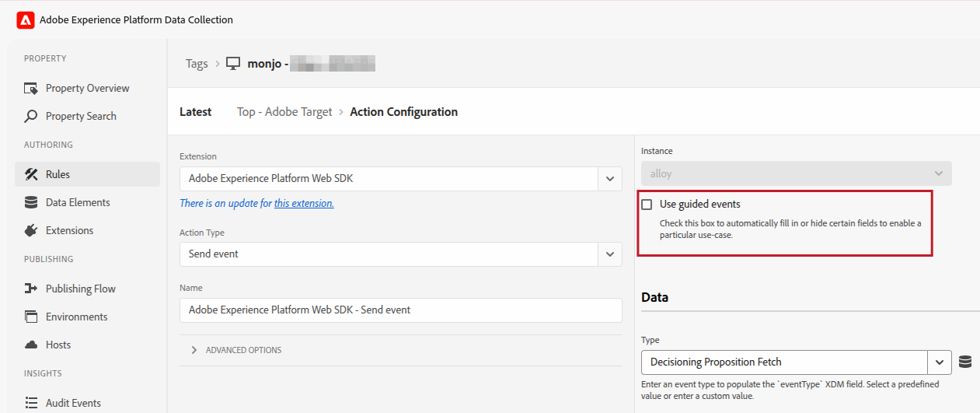This screenshot has width=980, height=413.
Task: Expand the event Type combo box
Action: (x=940, y=362)
